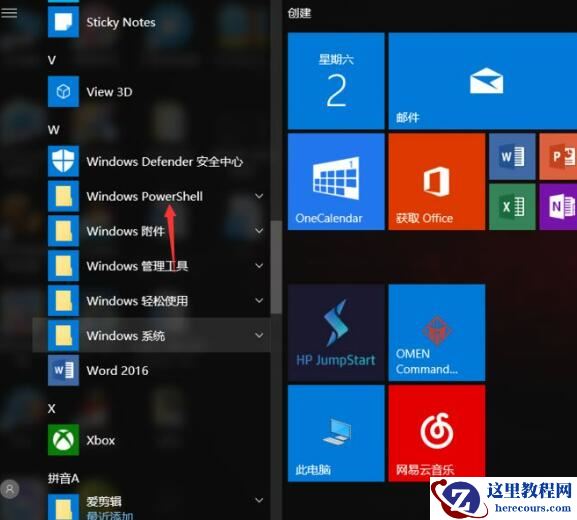Open the hamburger menu at top left

click(x=9, y=13)
